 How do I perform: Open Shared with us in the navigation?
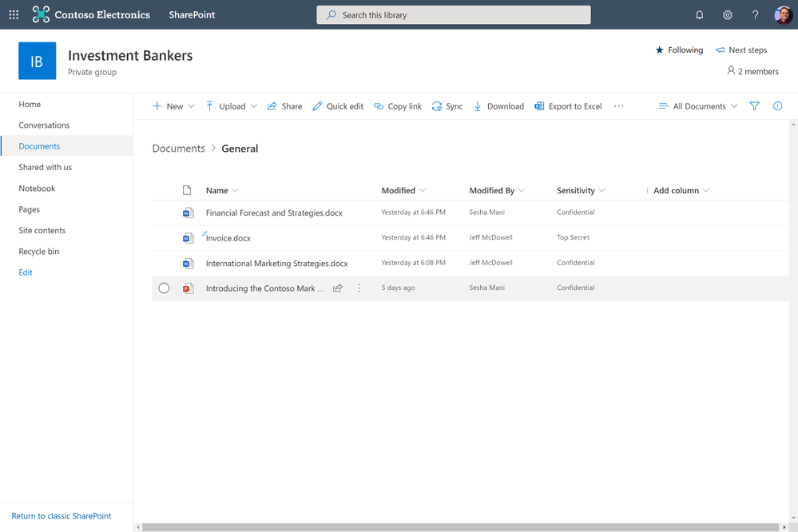point(46,167)
